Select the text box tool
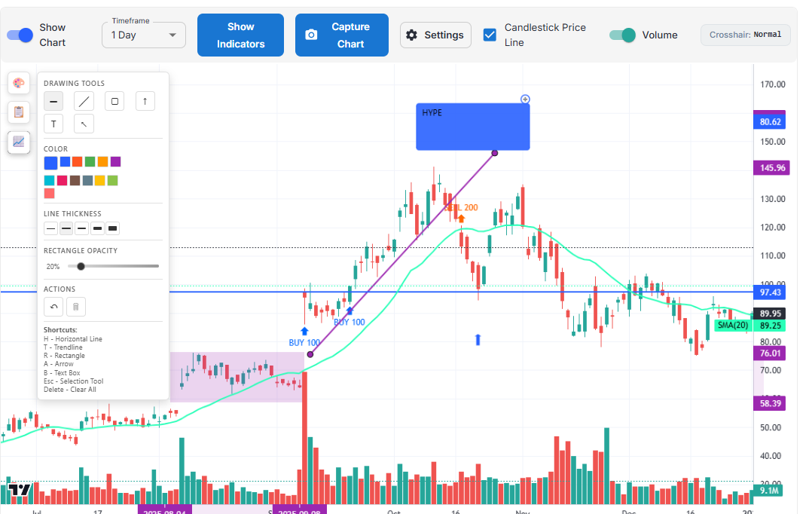Viewport: 812px width, 514px height. tap(53, 124)
